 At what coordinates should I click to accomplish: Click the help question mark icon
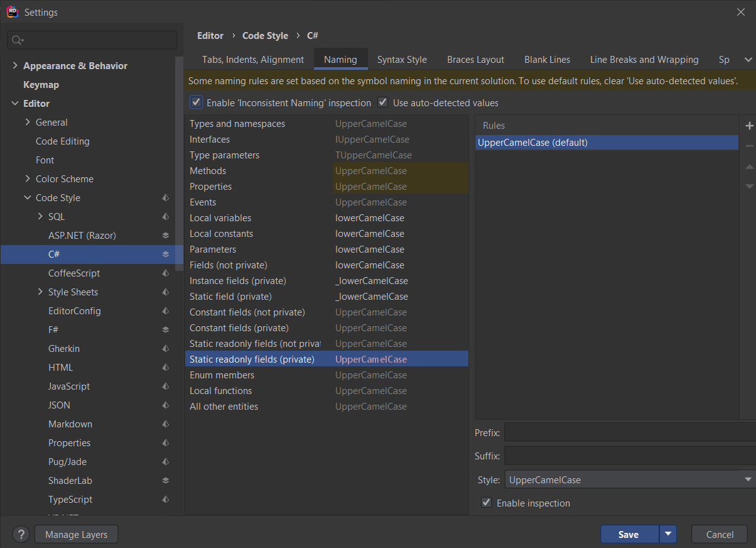[21, 535]
